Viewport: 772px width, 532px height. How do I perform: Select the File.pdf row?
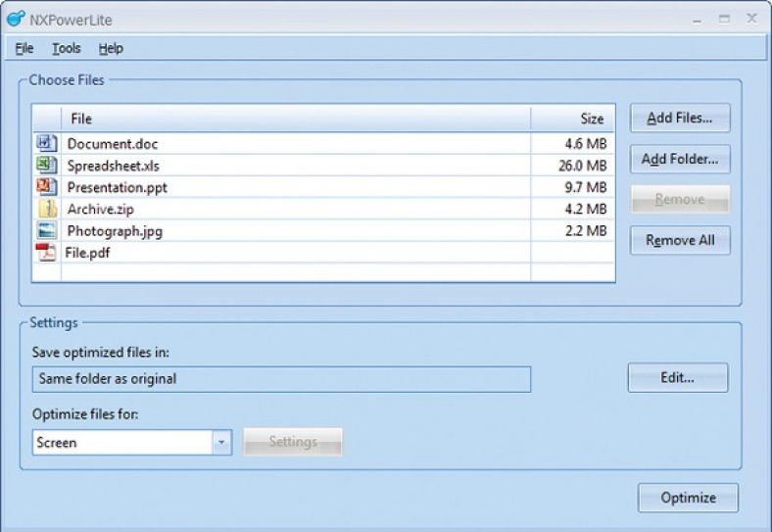pos(323,252)
